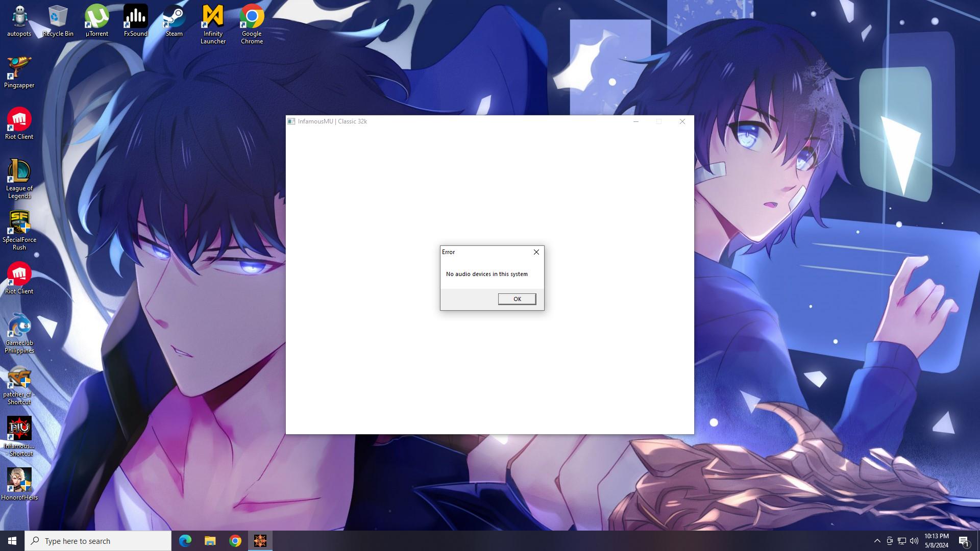Select the patcher_cf Shortcut desktop icon

coord(19,385)
